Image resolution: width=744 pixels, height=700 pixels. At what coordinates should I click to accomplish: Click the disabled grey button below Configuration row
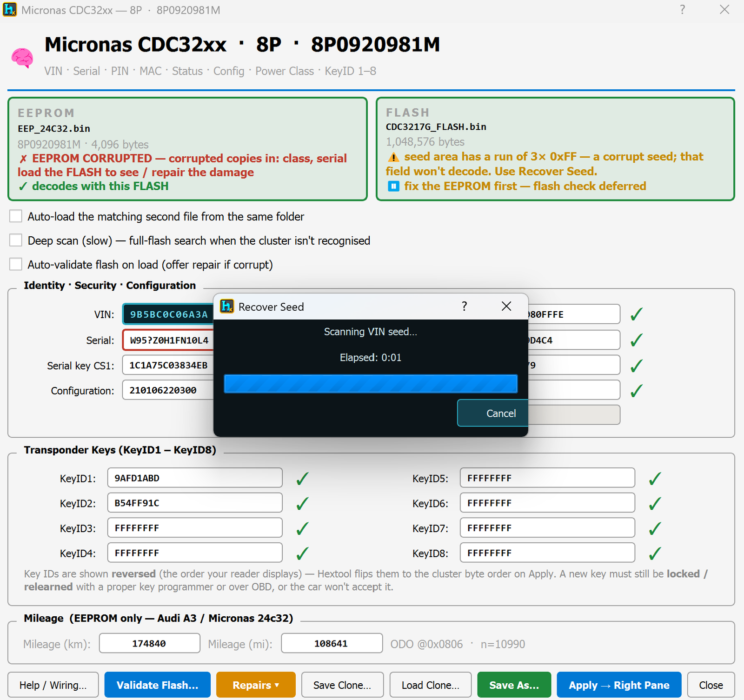coord(574,415)
